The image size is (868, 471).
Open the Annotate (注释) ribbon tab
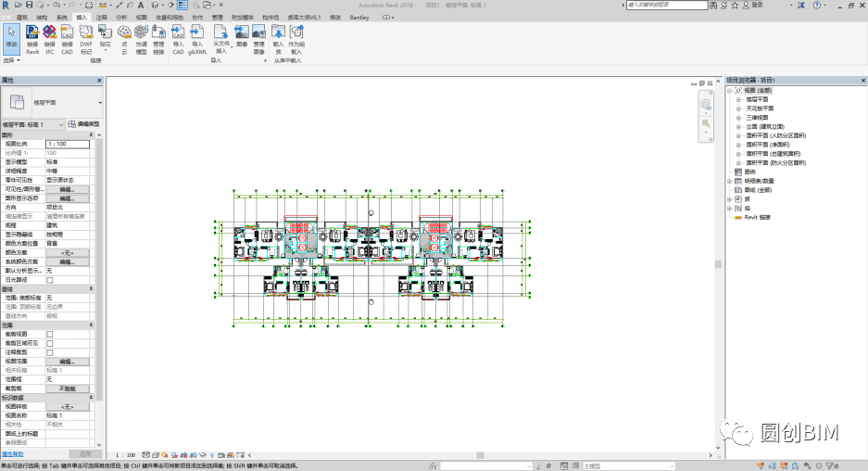(102, 18)
